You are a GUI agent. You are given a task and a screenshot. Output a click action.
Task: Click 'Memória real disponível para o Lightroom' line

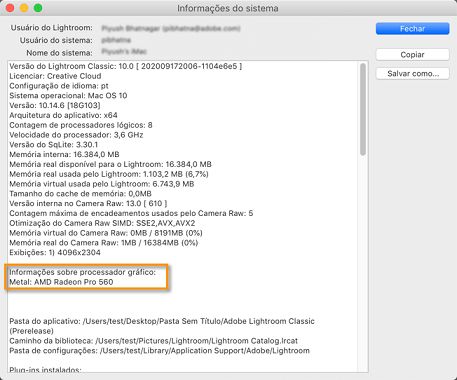[110, 164]
